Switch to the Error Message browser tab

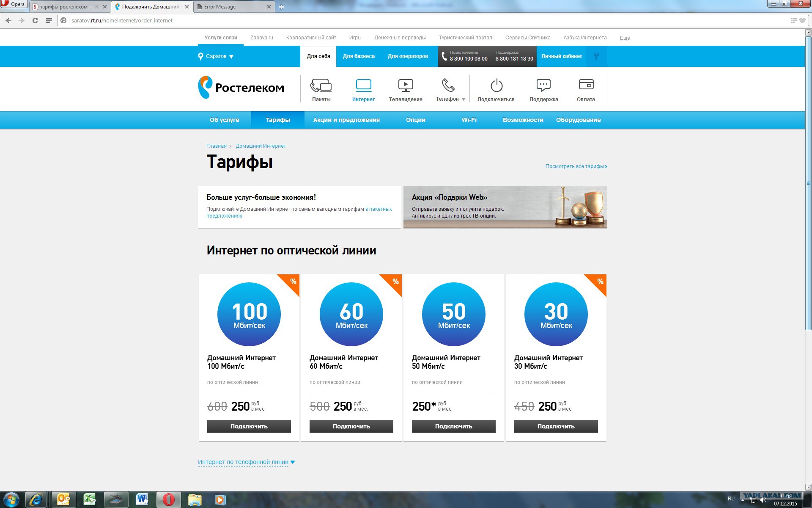tap(233, 7)
